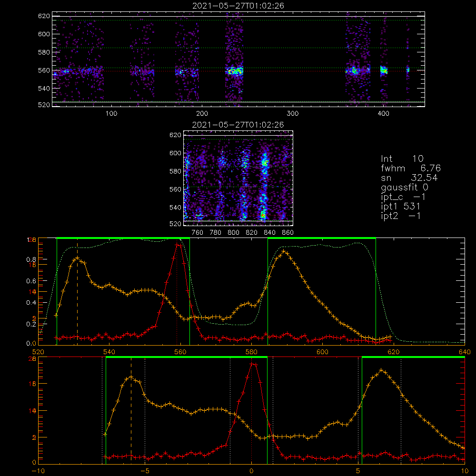The width and height of the screenshot is (476, 476).
Task: Click the brightest emission blob in the top spectrogram
Action: [x=235, y=71]
